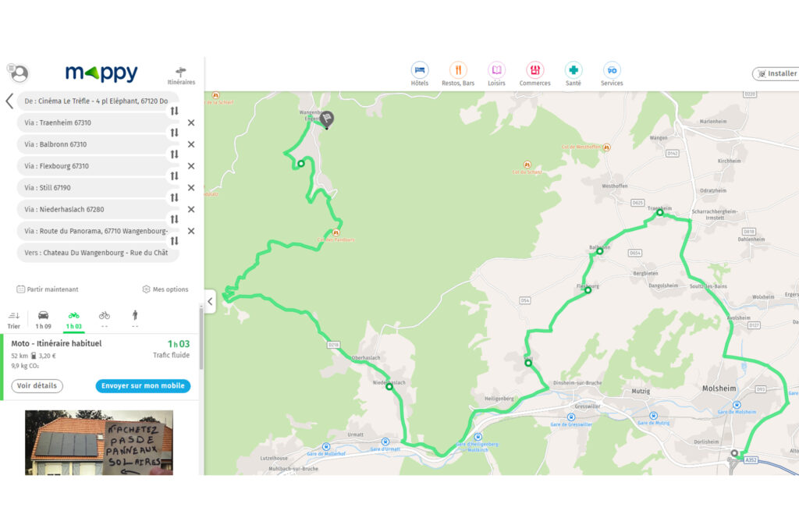Image resolution: width=799 pixels, height=532 pixels.
Task: Click the Santé category icon
Action: point(574,70)
